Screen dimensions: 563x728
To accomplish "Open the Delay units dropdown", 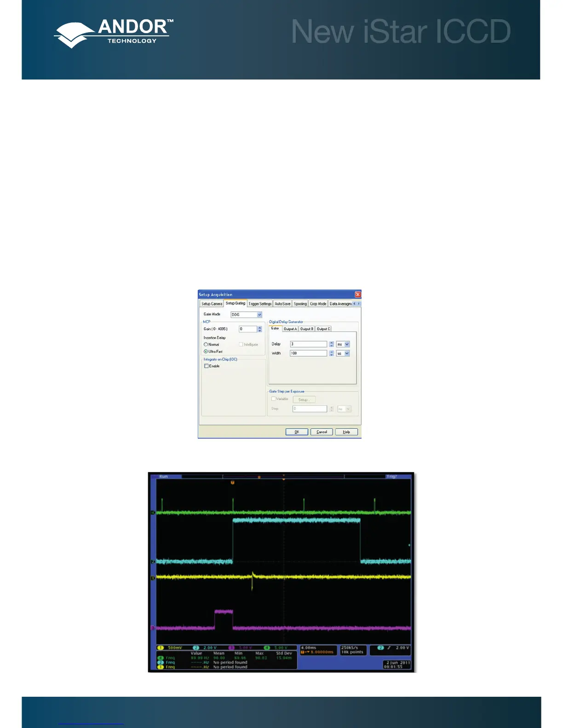I will point(347,344).
